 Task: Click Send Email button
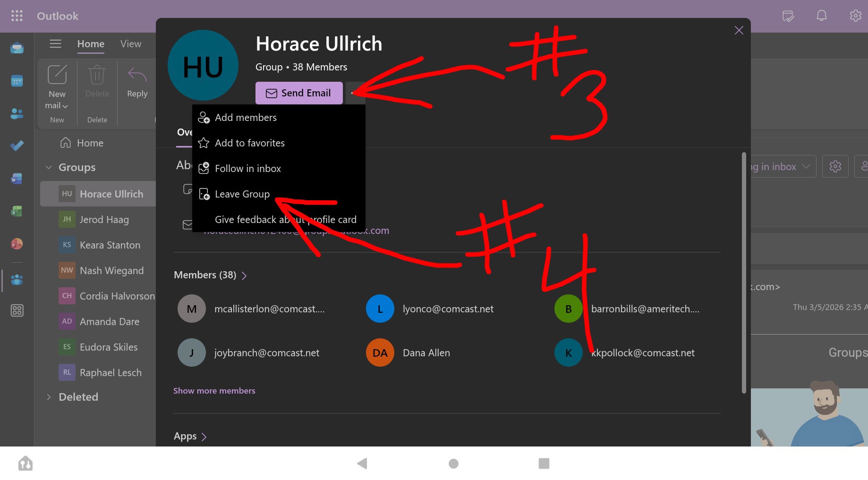pyautogui.click(x=299, y=93)
